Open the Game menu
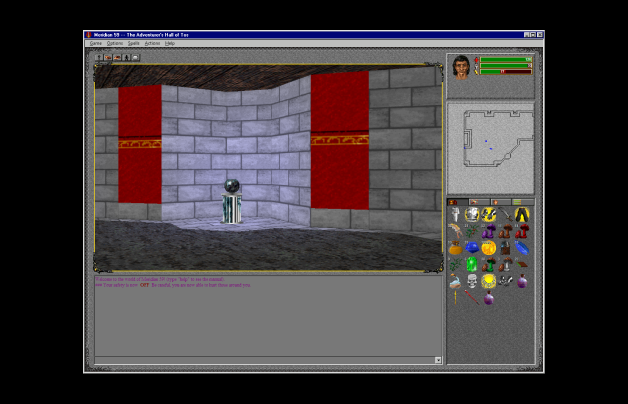Image resolution: width=628 pixels, height=404 pixels. coord(95,43)
